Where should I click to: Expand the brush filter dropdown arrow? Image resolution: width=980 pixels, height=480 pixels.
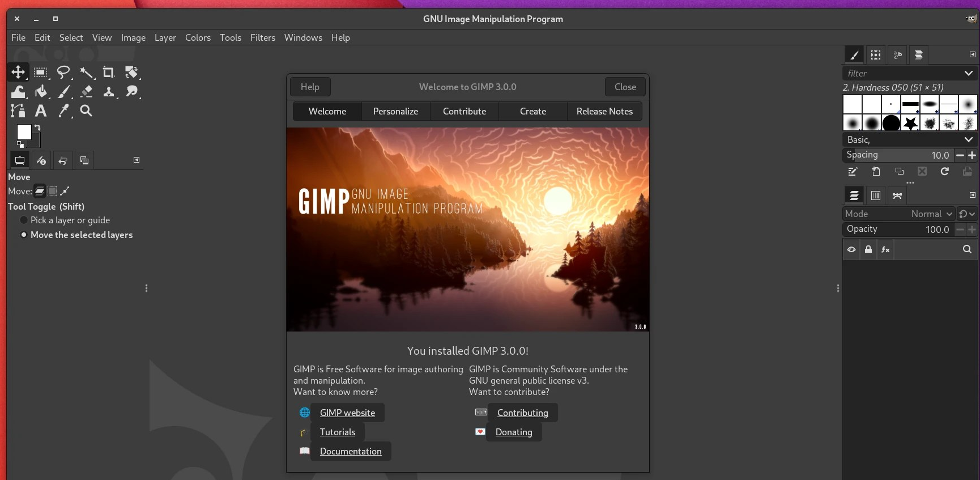click(968, 73)
